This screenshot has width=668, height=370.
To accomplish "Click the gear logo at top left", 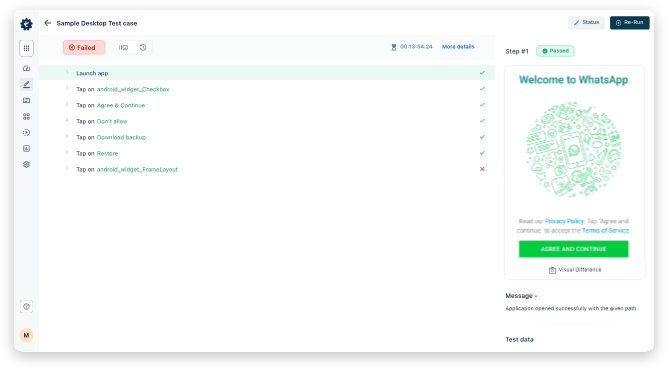I will [x=26, y=24].
